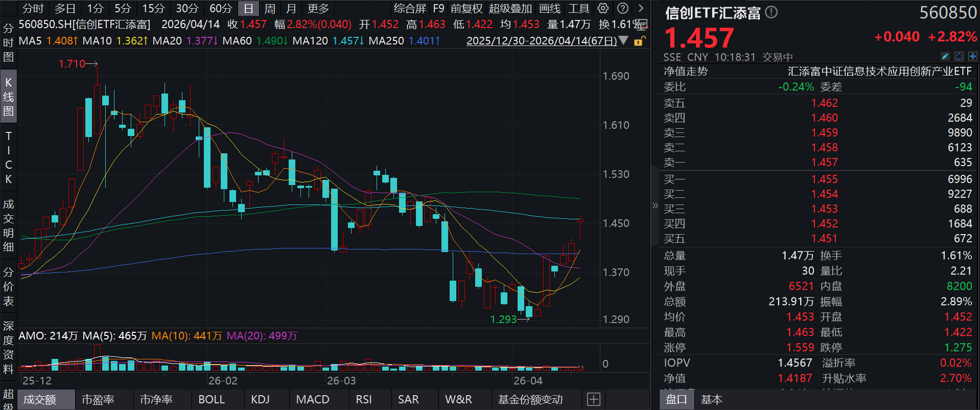This screenshot has height=410, width=980.
Task: Click the info icon beside 信创ETF汇添富 title
Action: [x=772, y=12]
